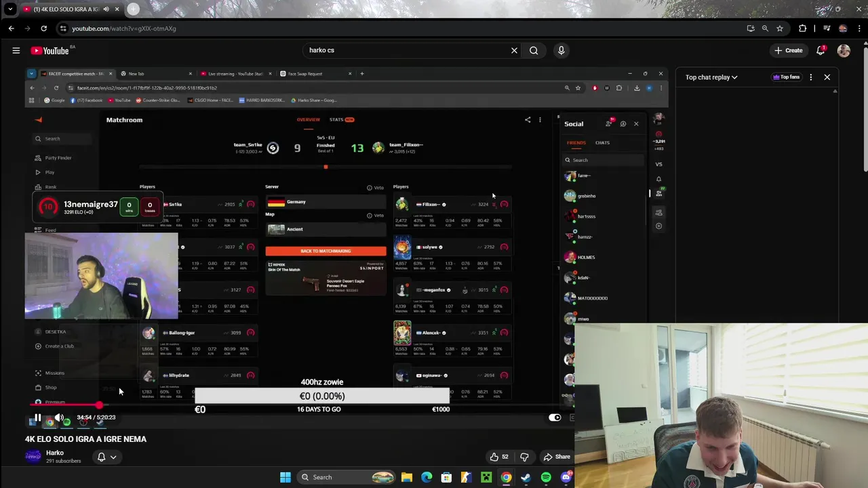Share the video
This screenshot has height=488, width=868.
click(557, 457)
